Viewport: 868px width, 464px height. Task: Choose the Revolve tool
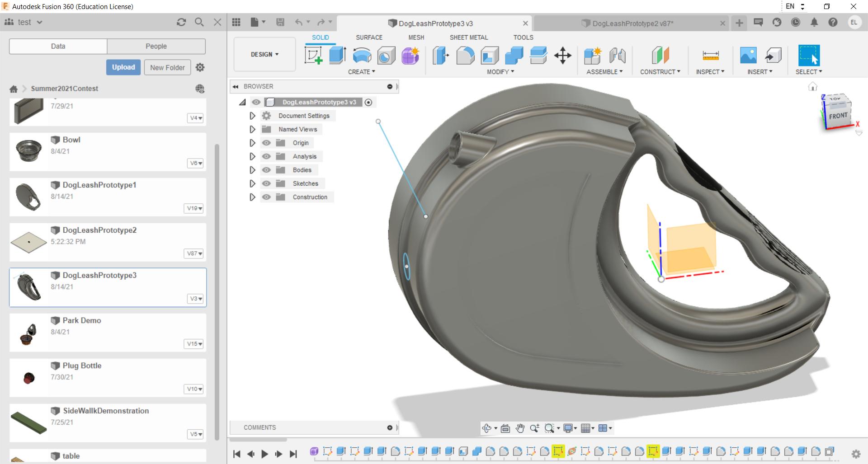pyautogui.click(x=362, y=56)
